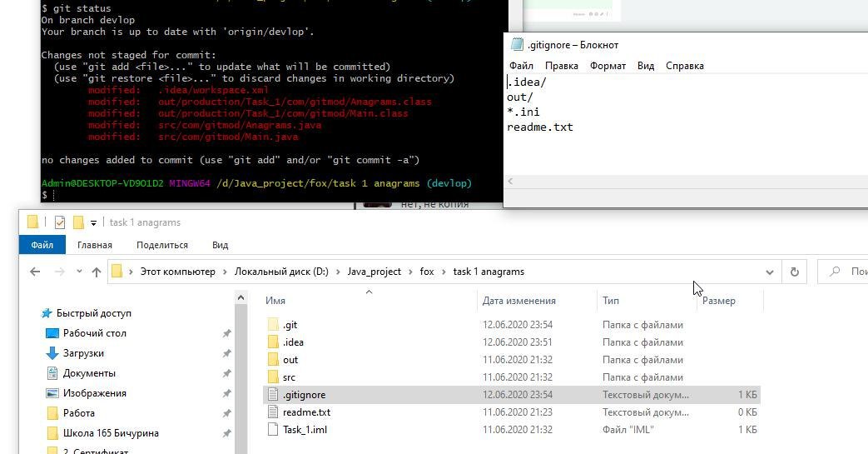Click the Desktop icon in sidebar
The width and height of the screenshot is (868, 454).
click(x=52, y=333)
